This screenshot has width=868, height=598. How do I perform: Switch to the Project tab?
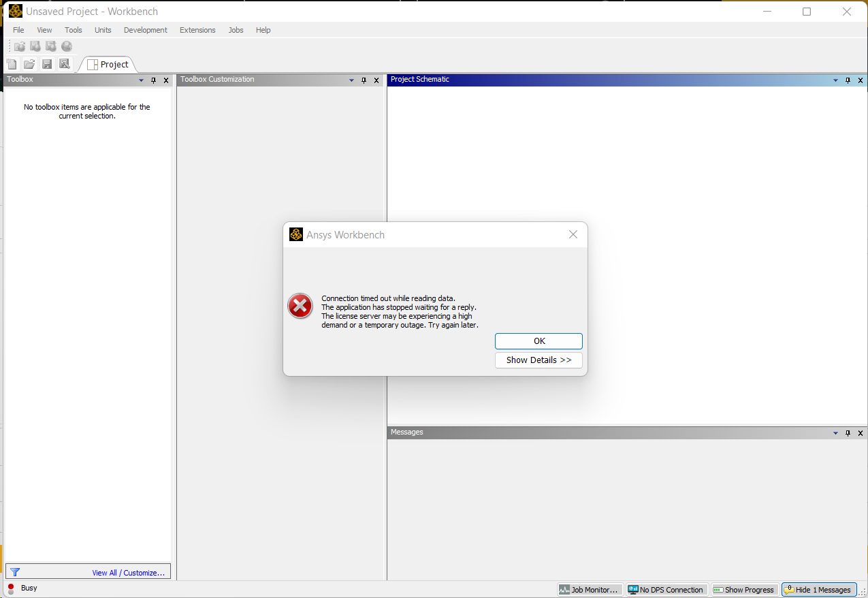tap(108, 64)
